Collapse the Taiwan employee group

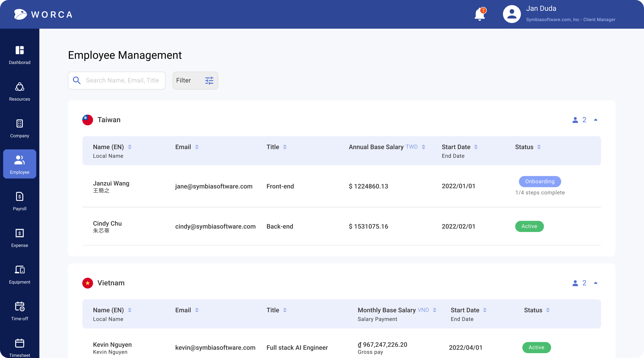point(596,120)
